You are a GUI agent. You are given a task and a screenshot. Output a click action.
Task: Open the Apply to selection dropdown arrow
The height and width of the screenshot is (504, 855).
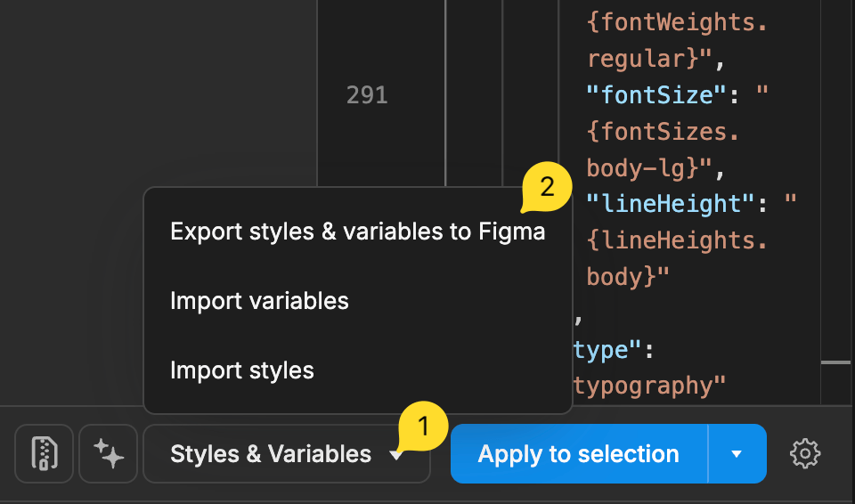(x=737, y=453)
